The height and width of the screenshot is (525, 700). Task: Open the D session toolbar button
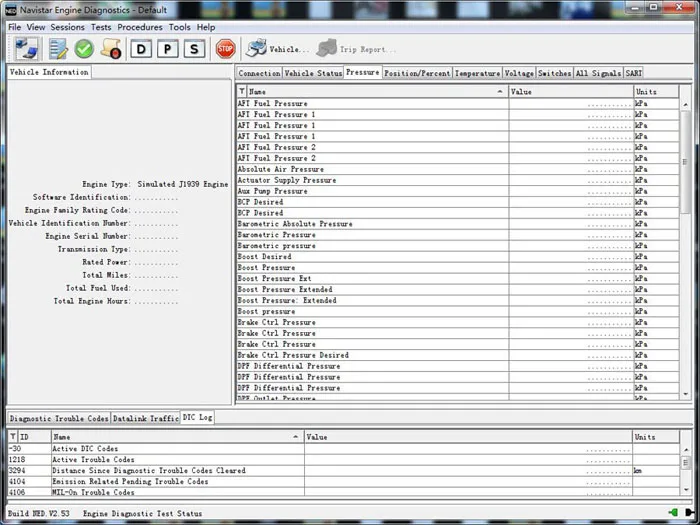[141, 49]
